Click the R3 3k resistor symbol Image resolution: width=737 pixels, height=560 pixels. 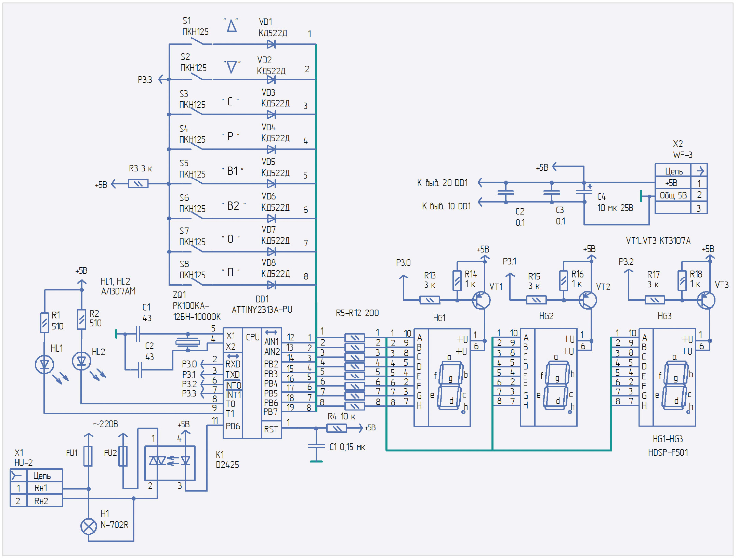(x=138, y=184)
